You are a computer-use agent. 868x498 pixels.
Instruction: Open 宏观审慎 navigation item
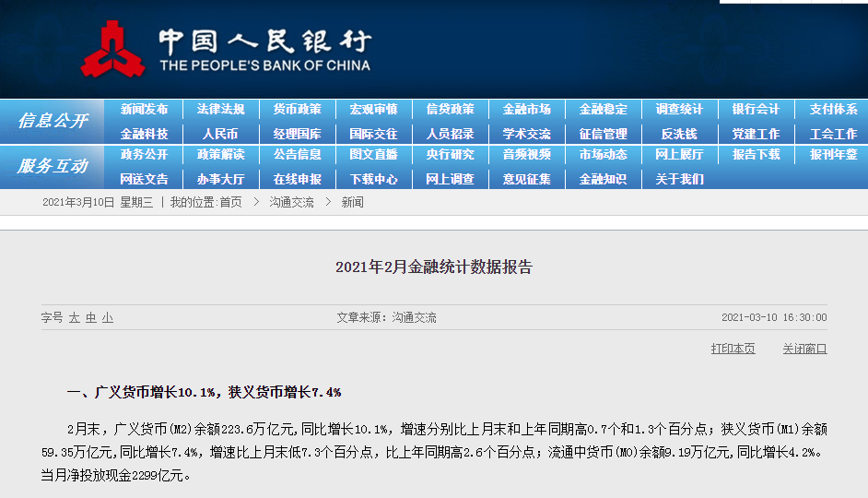point(374,109)
